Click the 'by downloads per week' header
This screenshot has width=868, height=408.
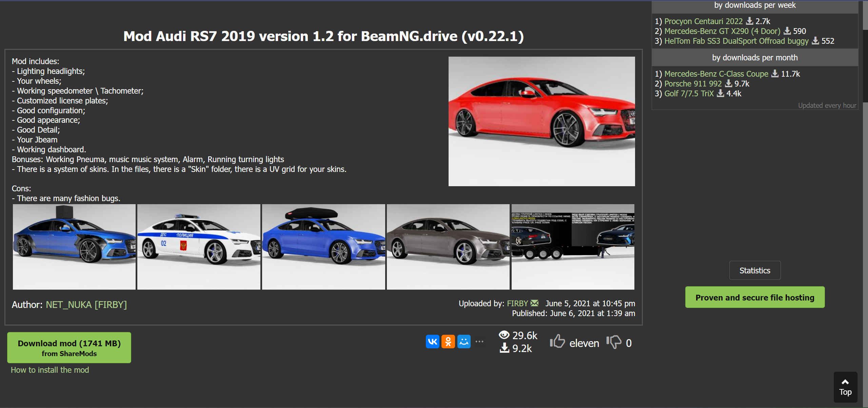coord(755,6)
